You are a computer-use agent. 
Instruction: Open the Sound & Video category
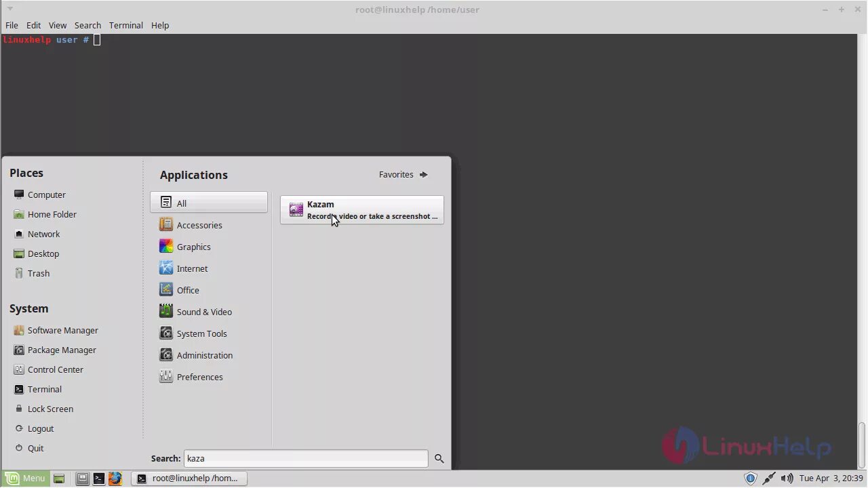(x=203, y=312)
